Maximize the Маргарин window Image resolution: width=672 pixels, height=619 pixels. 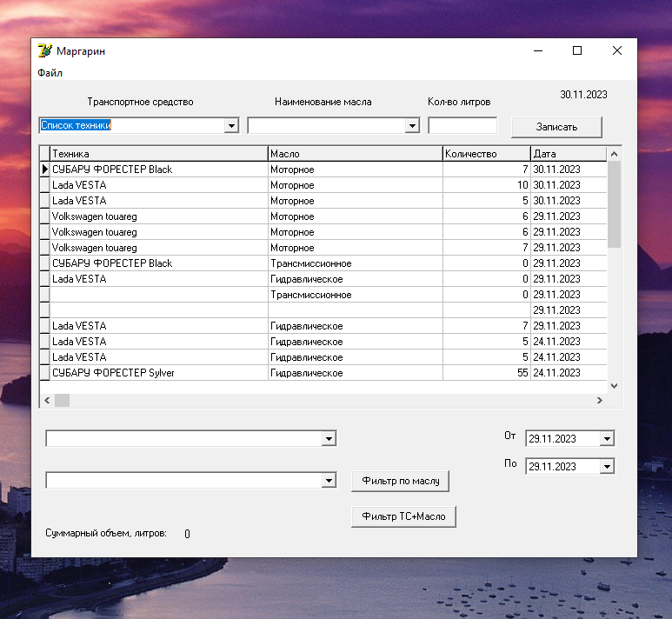[577, 50]
